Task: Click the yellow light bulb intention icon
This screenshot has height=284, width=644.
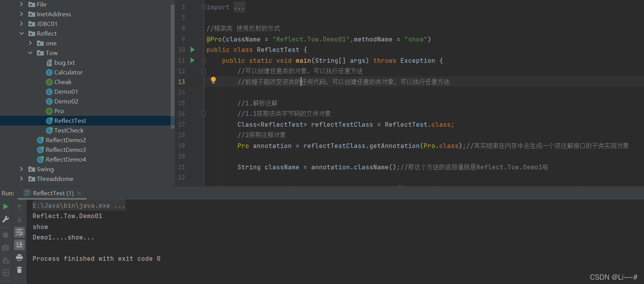Action: (213, 80)
